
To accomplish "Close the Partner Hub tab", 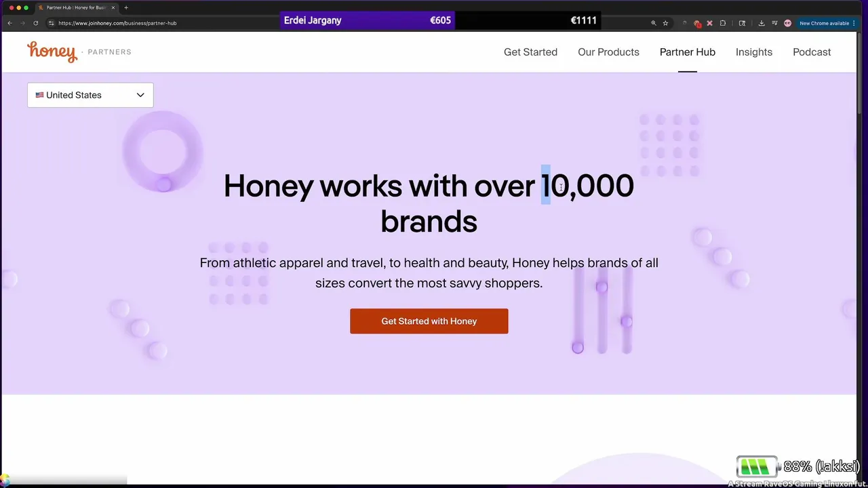I will point(113,7).
